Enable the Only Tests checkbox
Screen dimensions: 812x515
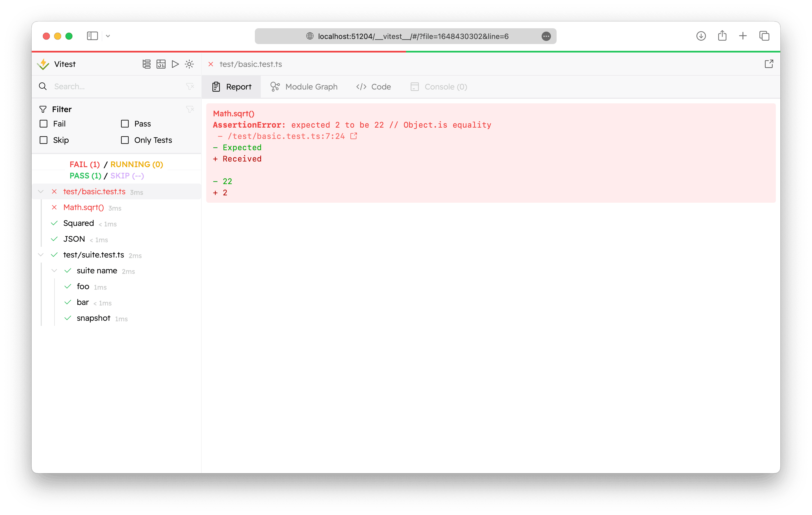click(x=124, y=140)
